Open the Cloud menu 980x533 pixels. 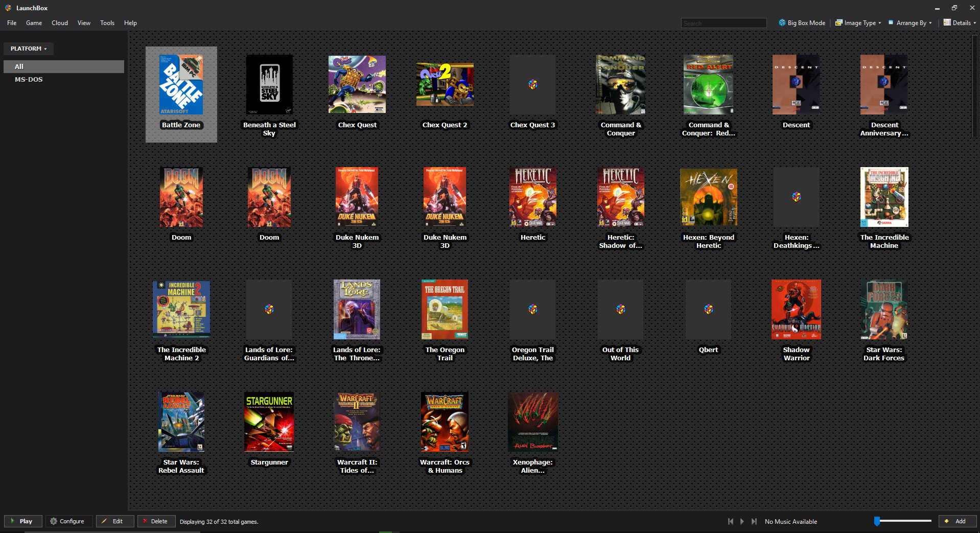click(x=60, y=23)
